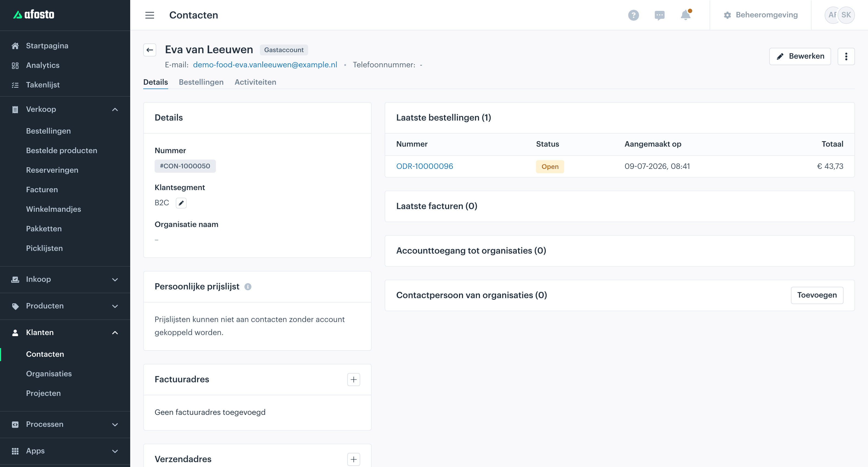Click the € 43,73 total value
Viewport: 868px width, 467px height.
click(x=830, y=166)
